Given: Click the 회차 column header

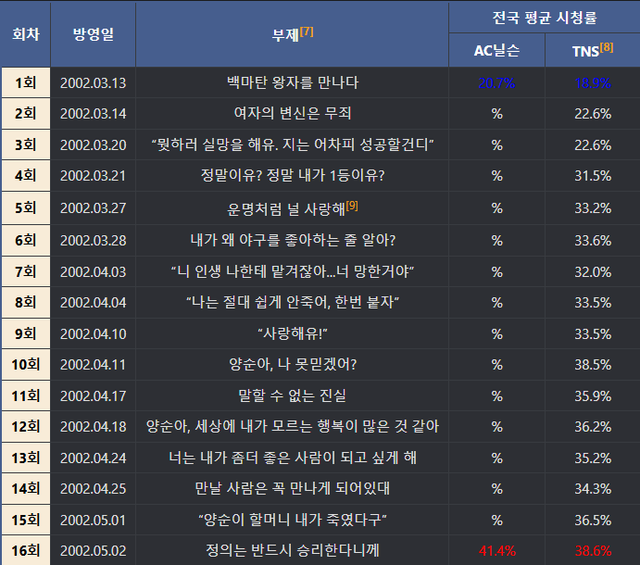Looking at the screenshot, I should (x=25, y=34).
